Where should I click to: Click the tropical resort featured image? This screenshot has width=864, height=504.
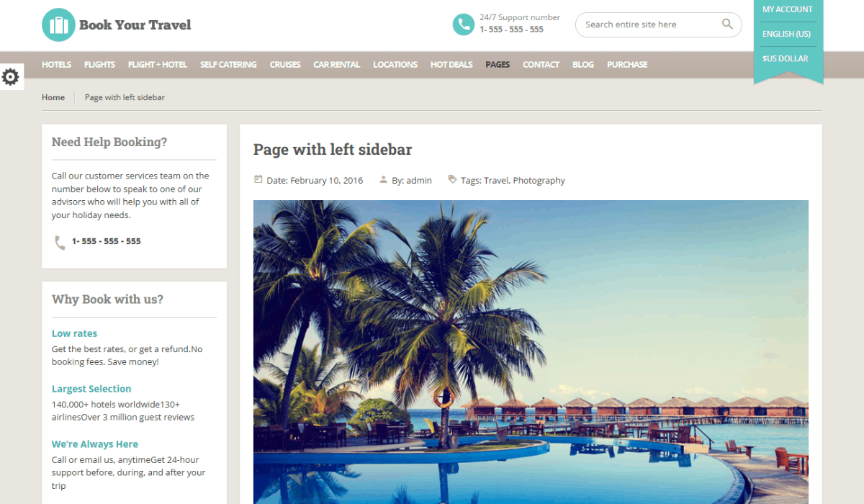(531, 352)
